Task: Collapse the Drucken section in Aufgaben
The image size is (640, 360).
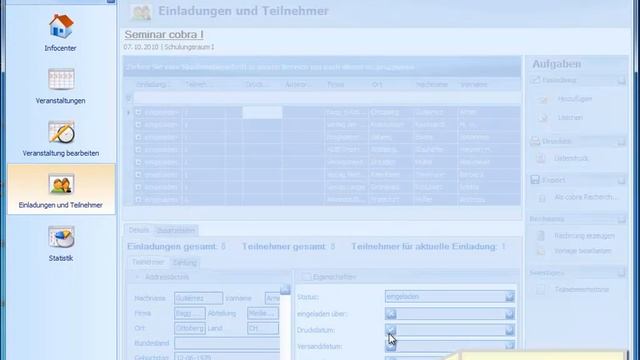Action: [621, 142]
